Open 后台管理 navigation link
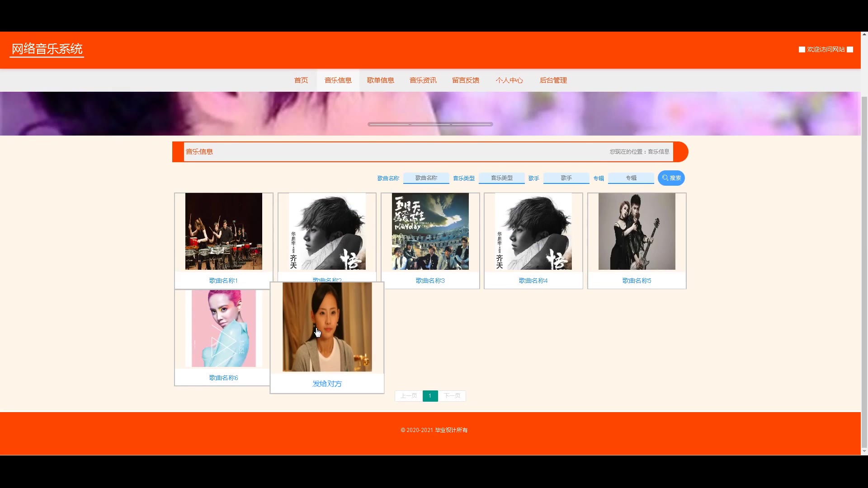 (553, 80)
